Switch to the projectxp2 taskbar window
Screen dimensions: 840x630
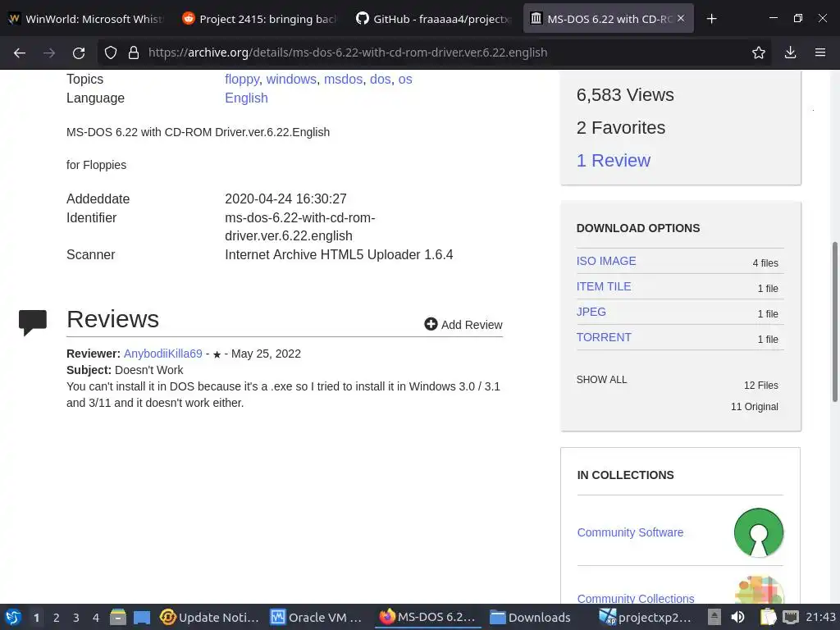pos(645,617)
